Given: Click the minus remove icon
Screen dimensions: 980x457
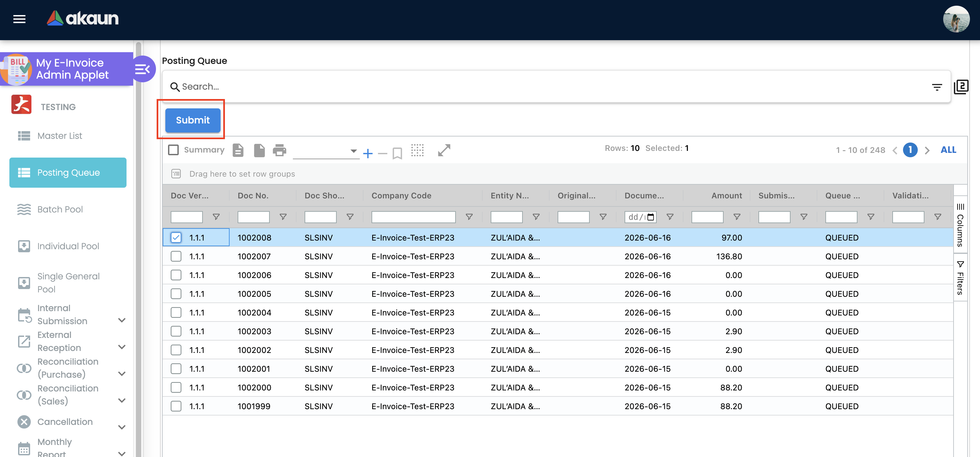Looking at the screenshot, I should pyautogui.click(x=383, y=154).
